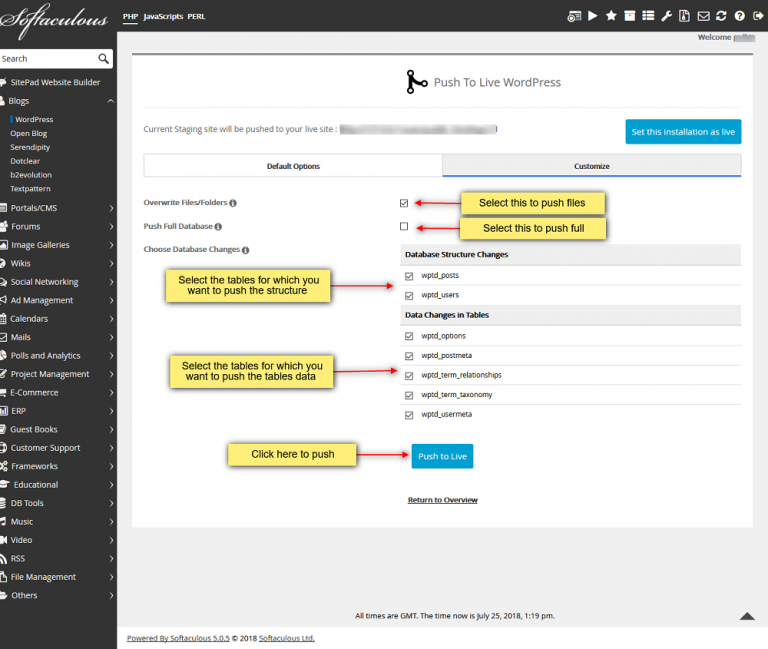Switch to the Default Options tab

pyautogui.click(x=293, y=166)
